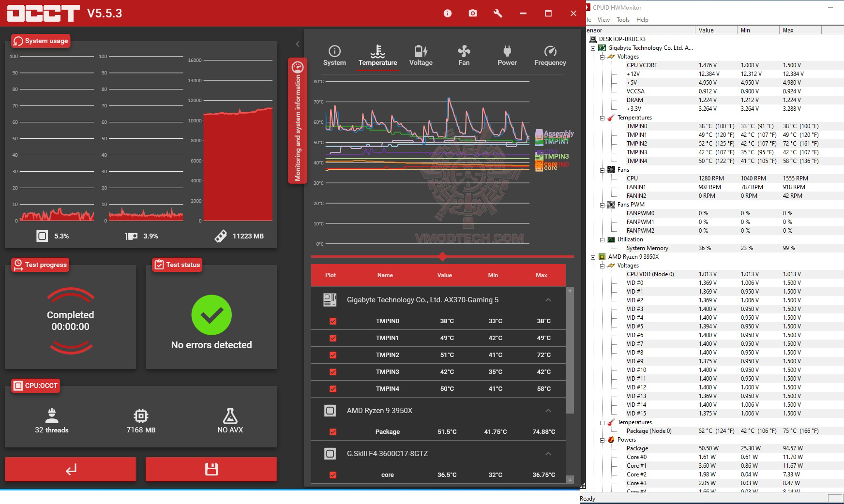844x504 pixels.
Task: Collapse the AMD Ryzen 9 3950X section
Action: click(548, 411)
